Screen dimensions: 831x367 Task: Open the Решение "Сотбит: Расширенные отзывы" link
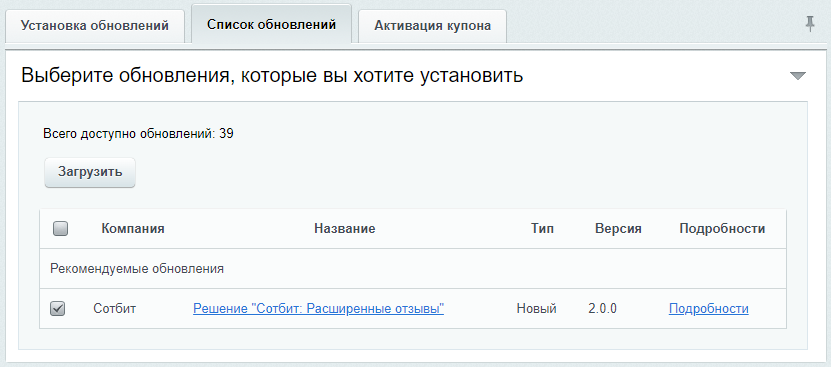point(319,309)
